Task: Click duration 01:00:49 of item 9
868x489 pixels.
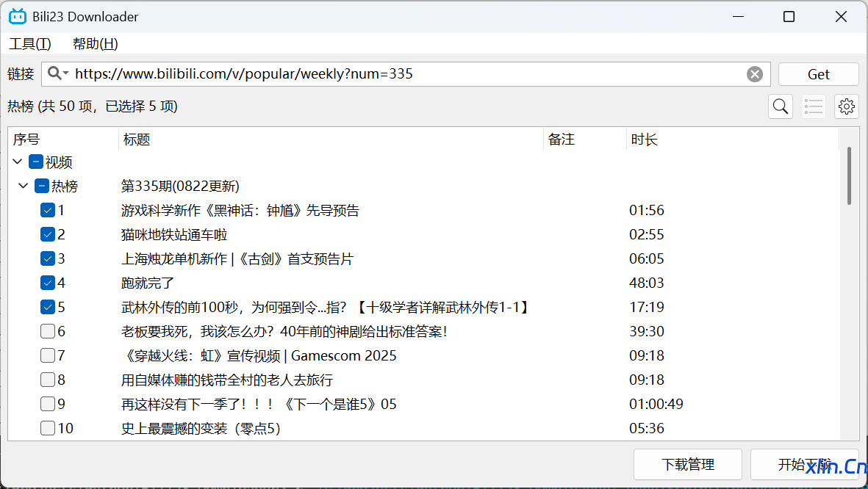Action: click(x=656, y=404)
